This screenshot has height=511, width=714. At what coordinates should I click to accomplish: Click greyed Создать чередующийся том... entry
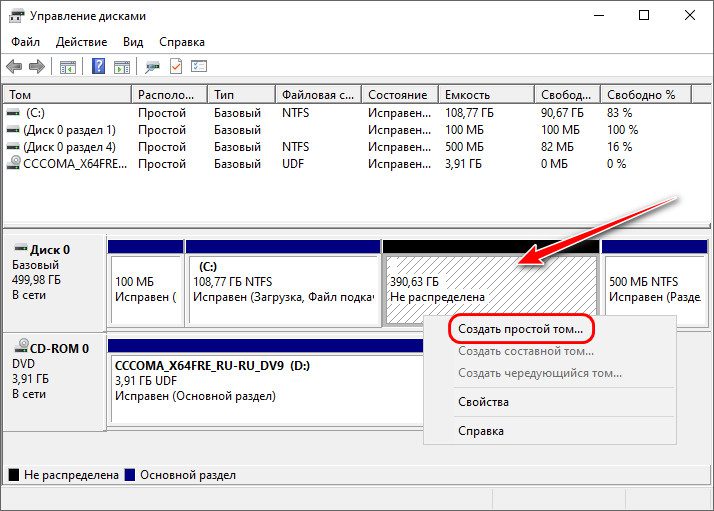(x=540, y=373)
